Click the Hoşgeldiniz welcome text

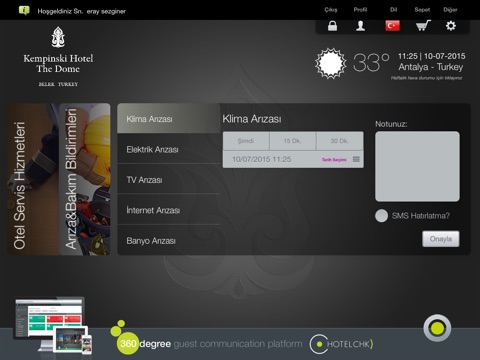[81, 11]
